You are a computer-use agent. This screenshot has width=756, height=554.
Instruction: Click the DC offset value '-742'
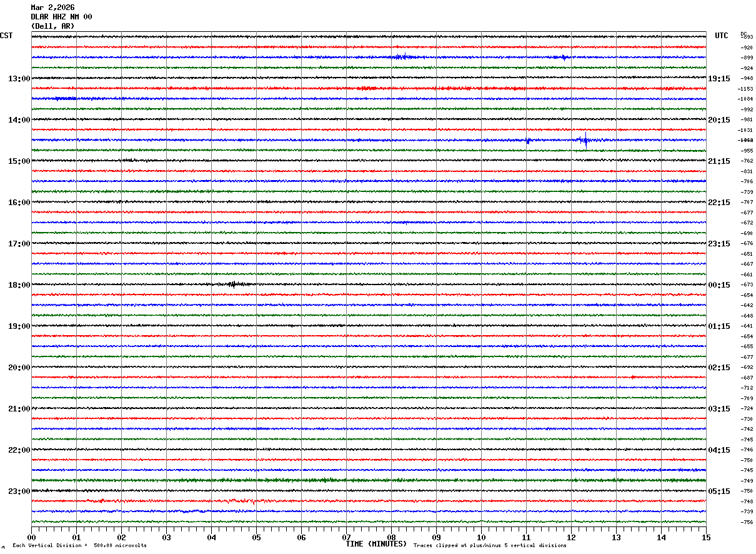747,430
